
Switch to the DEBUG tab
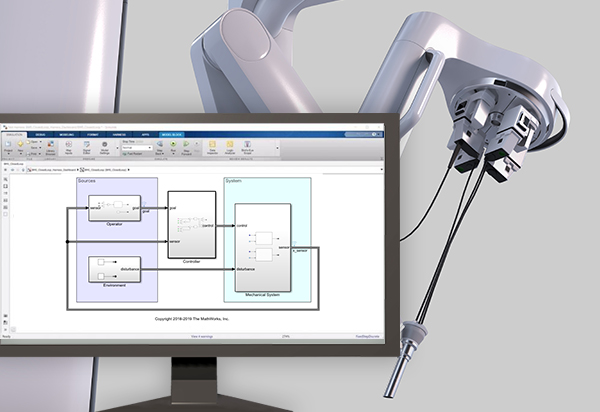(x=40, y=134)
